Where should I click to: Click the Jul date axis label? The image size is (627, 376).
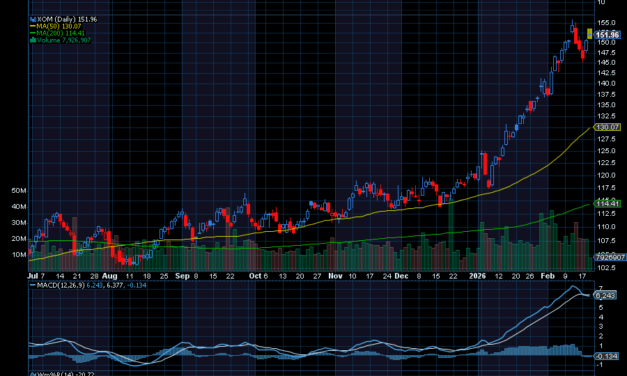[x=33, y=276]
